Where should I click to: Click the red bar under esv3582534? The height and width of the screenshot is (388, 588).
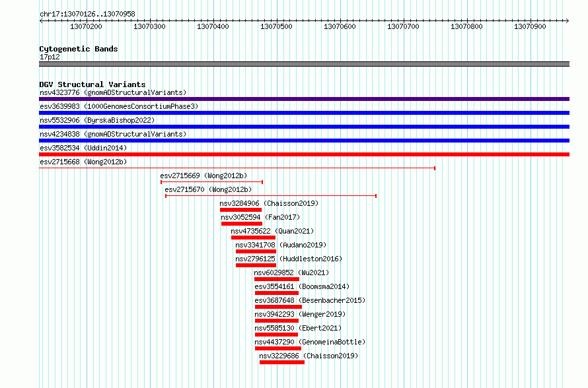coord(304,154)
